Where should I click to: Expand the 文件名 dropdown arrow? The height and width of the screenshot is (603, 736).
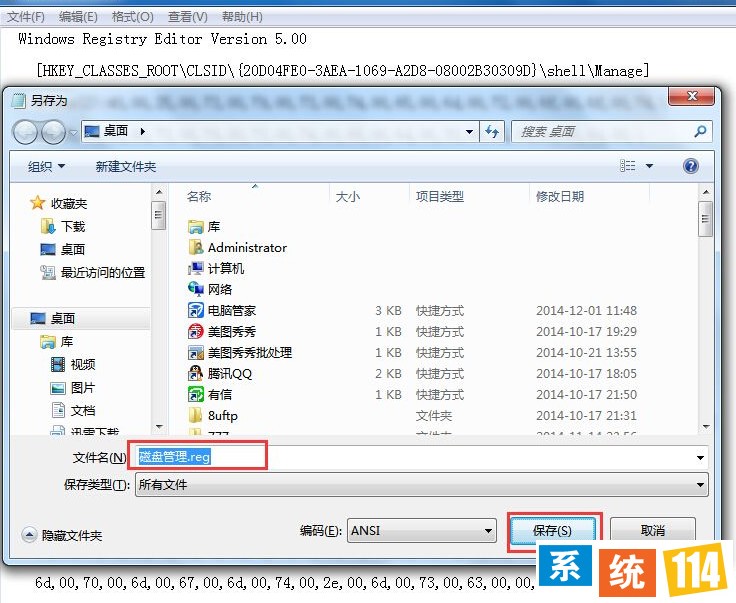[700, 458]
